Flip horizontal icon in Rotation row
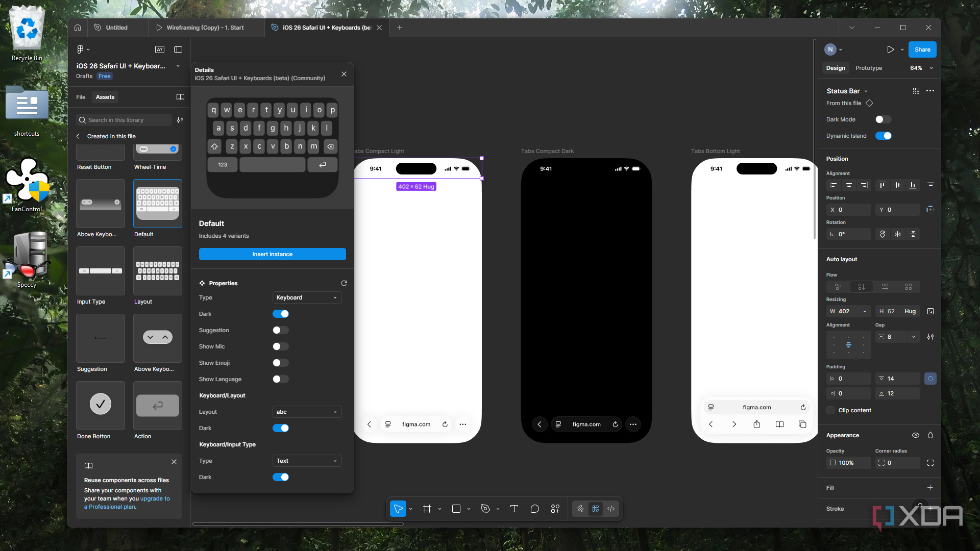 pos(898,234)
